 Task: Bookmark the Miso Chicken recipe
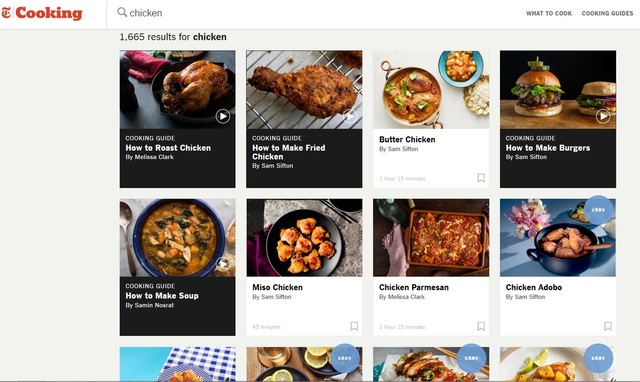pyautogui.click(x=354, y=326)
